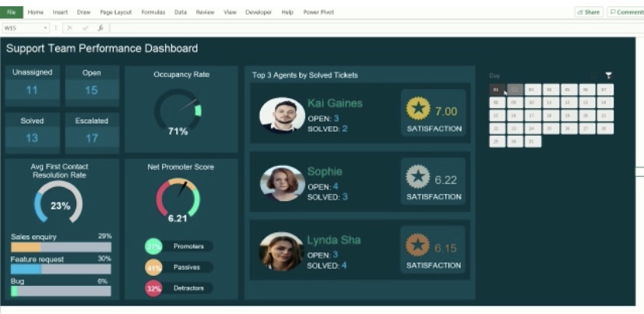This screenshot has height=314, width=644.
Task: Open the Data ribbon tab
Action: point(181,12)
